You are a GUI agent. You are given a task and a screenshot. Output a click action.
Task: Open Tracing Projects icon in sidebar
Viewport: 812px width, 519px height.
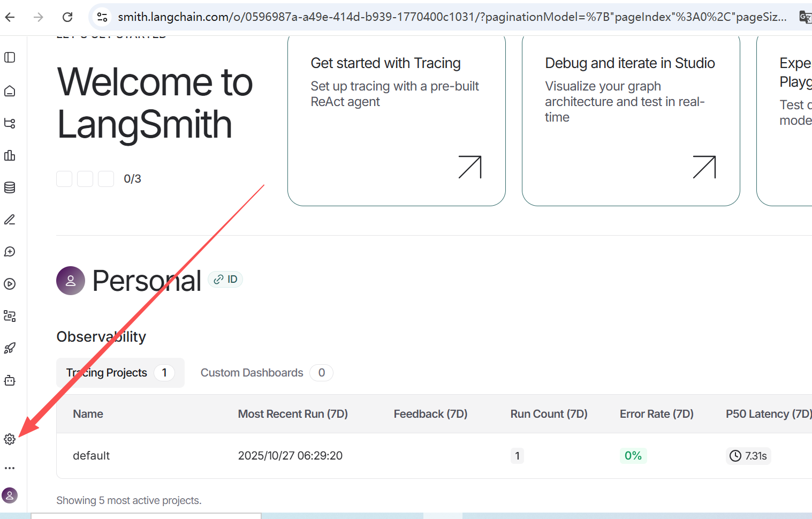10,123
